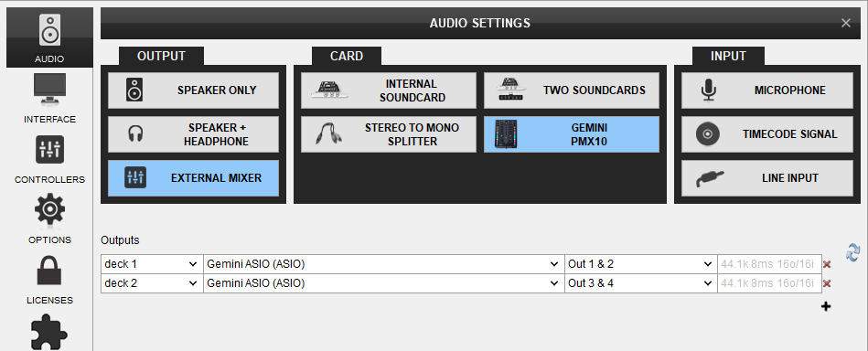Remove the deck 1 output row

click(827, 265)
